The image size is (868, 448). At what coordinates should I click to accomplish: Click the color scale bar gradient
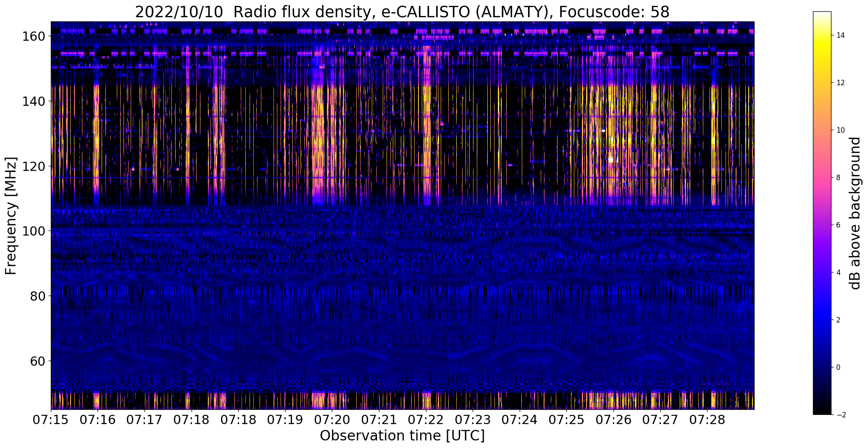coord(822,213)
